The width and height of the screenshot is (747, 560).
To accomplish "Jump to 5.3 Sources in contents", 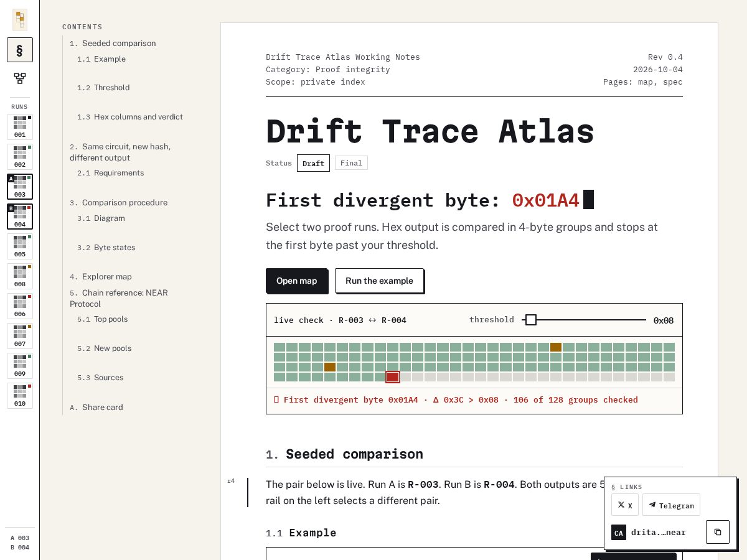I will [100, 378].
